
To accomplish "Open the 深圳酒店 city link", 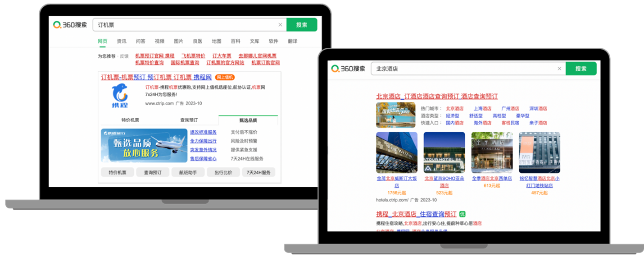I will click(x=538, y=109).
